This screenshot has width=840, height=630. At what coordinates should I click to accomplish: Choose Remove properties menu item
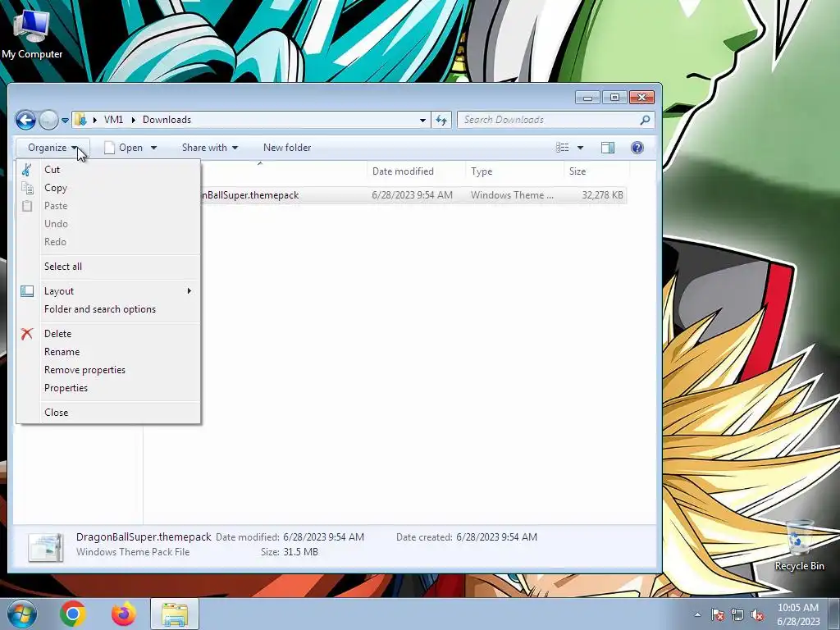click(x=109, y=370)
